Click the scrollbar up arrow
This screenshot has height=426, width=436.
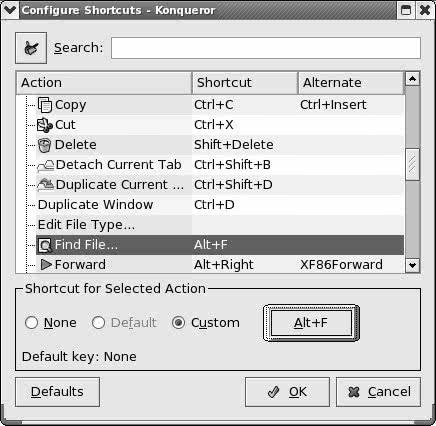pos(413,79)
